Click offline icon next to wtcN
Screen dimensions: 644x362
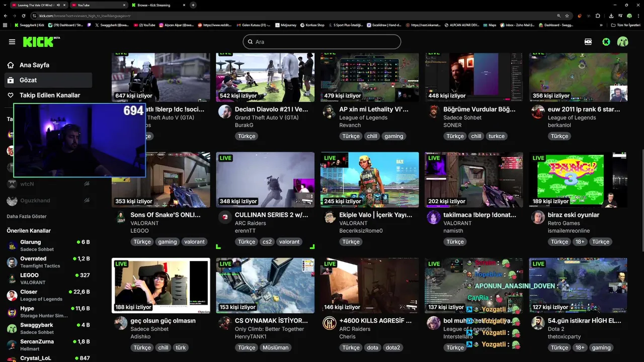[x=87, y=184]
